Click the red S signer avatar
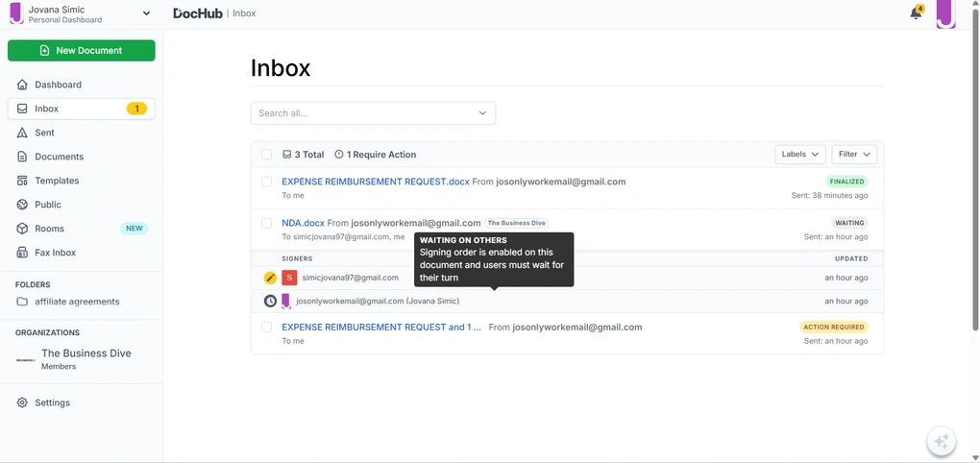This screenshot has width=980, height=463. point(289,278)
